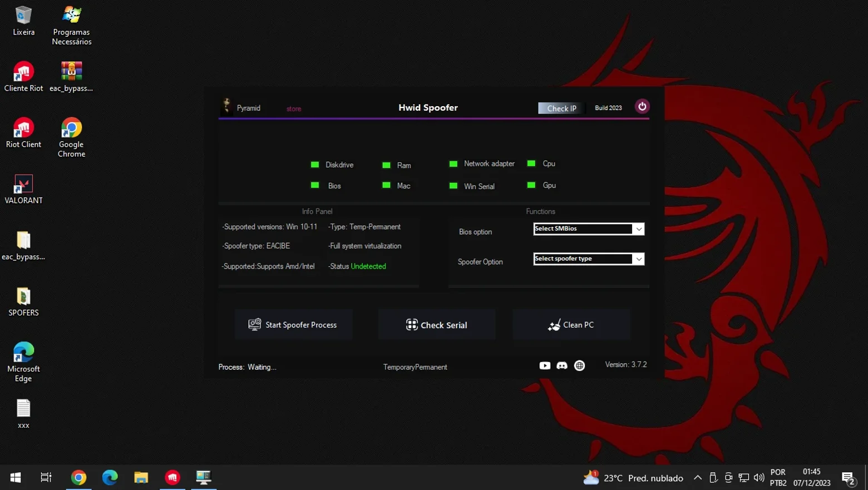This screenshot has height=490, width=868.
Task: Toggle the Mac checkbox
Action: [x=386, y=185]
